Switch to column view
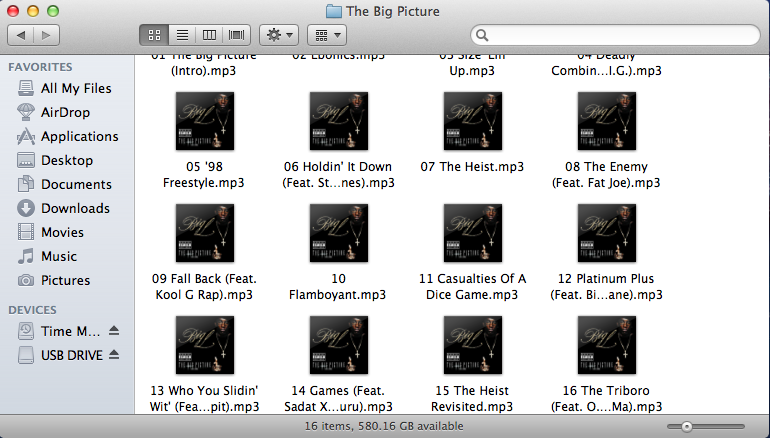This screenshot has height=438, width=770. pos(209,35)
